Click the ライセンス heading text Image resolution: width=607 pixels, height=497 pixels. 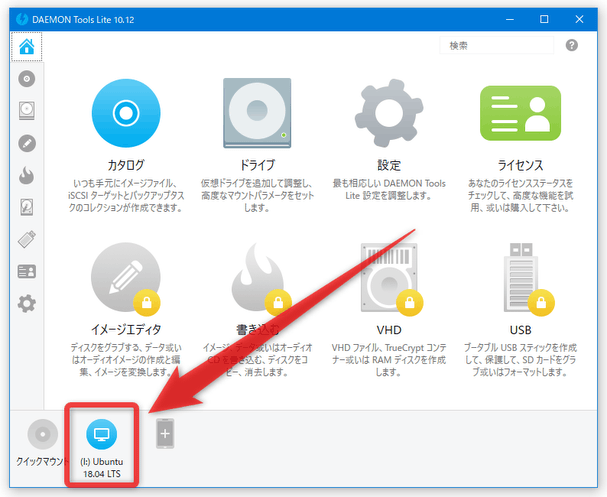click(x=520, y=165)
